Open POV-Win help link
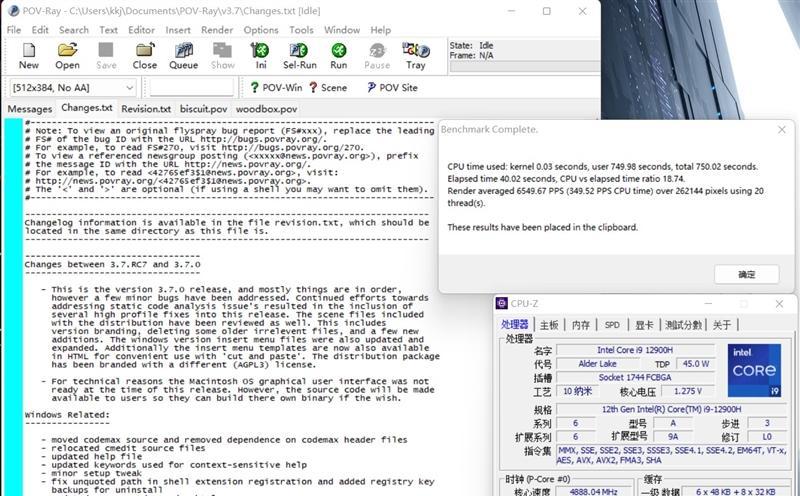This screenshot has width=800, height=496. [x=277, y=88]
